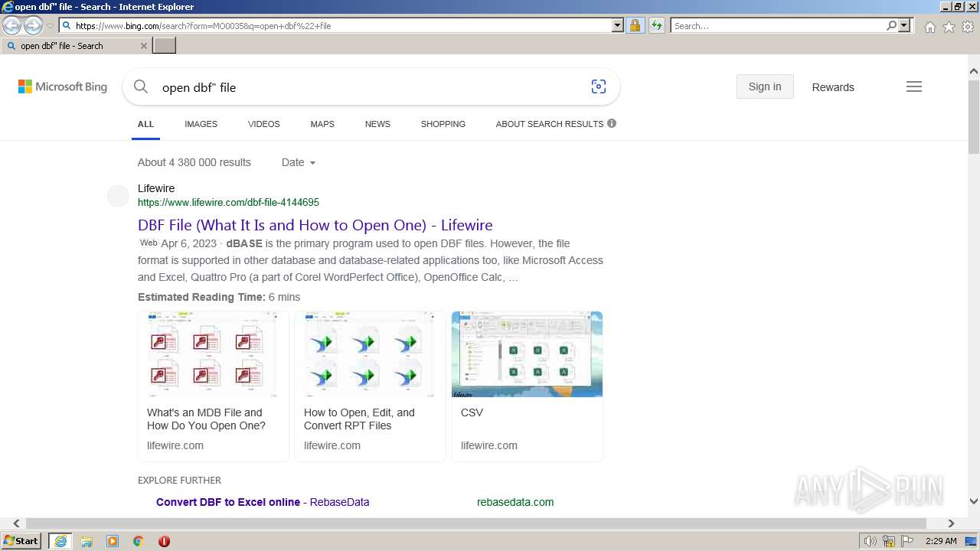Click the Internet Explorer taskbar icon
Image resolution: width=980 pixels, height=551 pixels.
click(60, 541)
